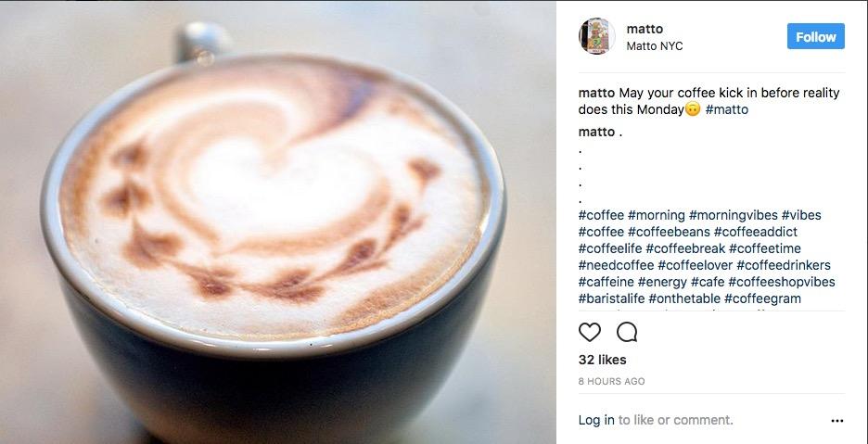Screen dimensions: 868x444
Task: Click the latte art coffee photo
Action: [x=278, y=222]
